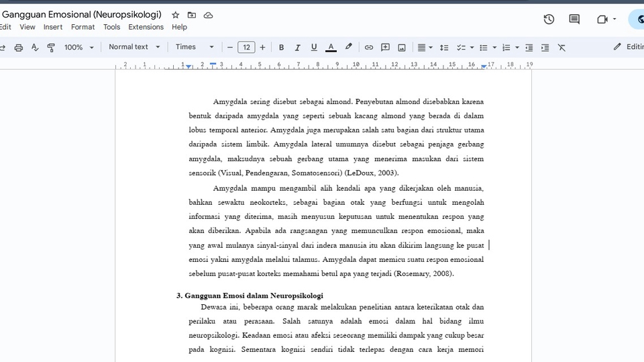644x362 pixels.
Task: Open version history clock icon
Action: tap(549, 19)
